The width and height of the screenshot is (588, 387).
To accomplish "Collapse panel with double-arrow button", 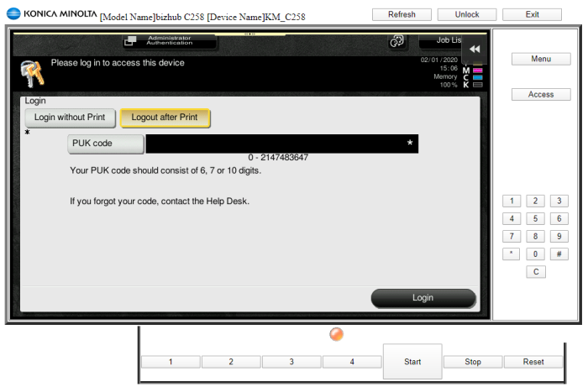I will (474, 50).
